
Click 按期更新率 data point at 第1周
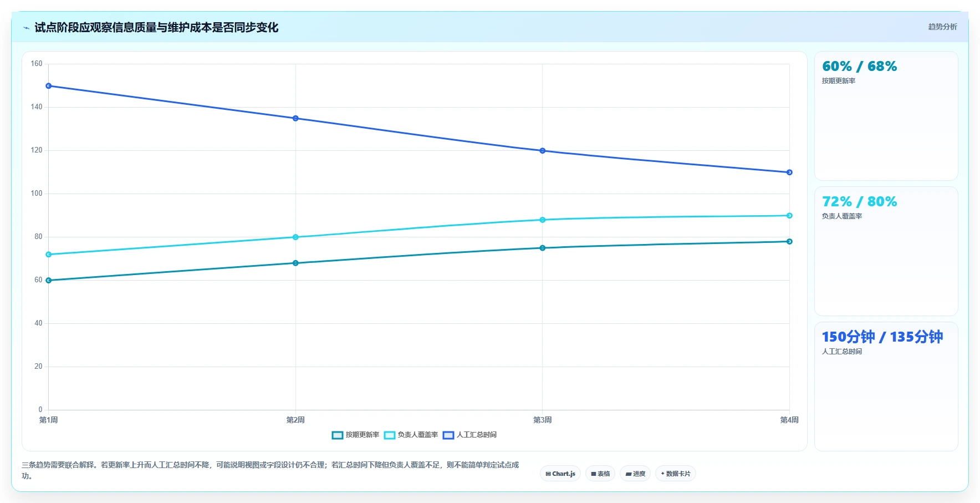click(49, 281)
